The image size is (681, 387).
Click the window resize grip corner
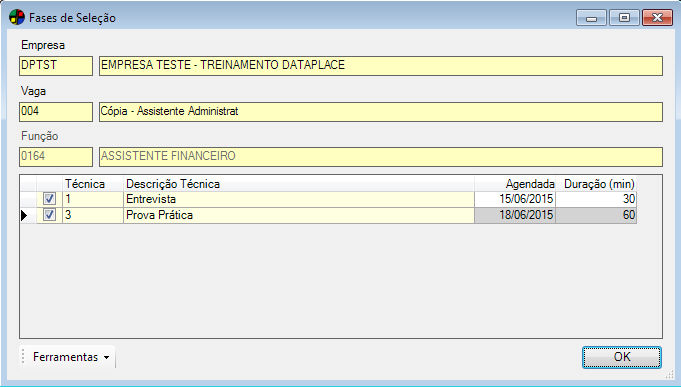[669, 375]
